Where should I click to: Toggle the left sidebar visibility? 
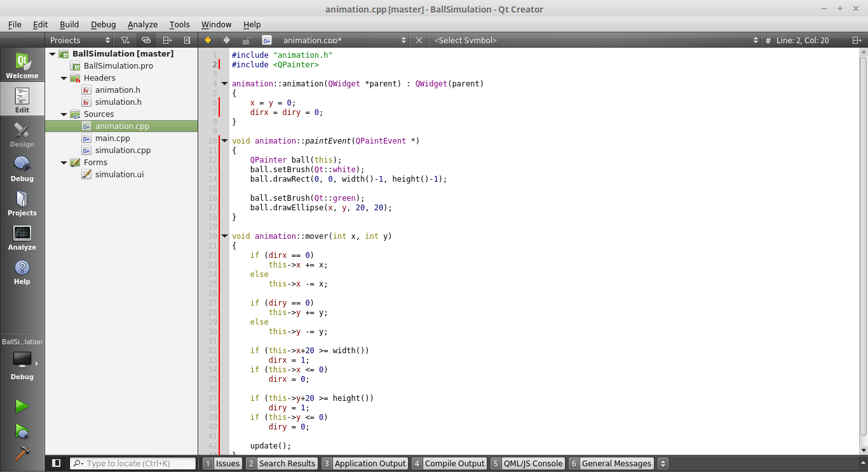(x=56, y=463)
